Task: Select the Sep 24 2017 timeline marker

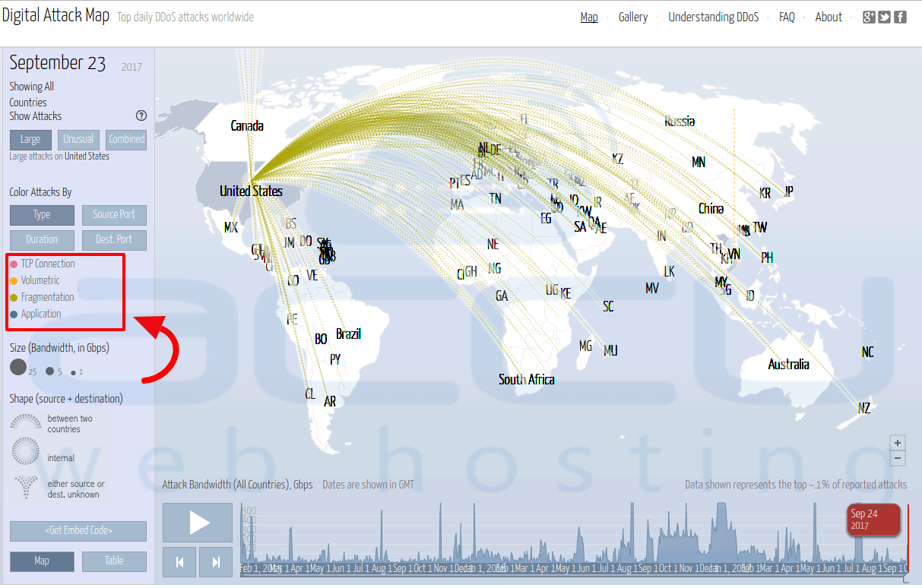Action: pos(873,520)
